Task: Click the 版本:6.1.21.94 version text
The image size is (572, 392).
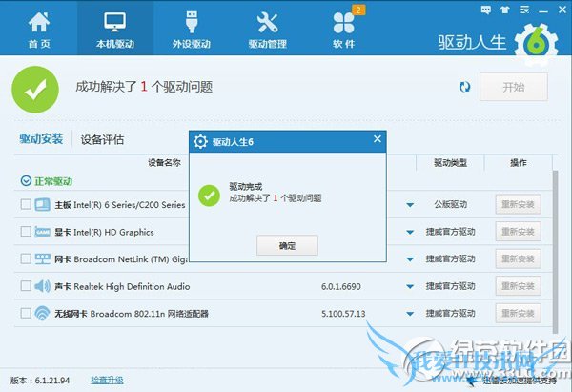Action: (40, 381)
